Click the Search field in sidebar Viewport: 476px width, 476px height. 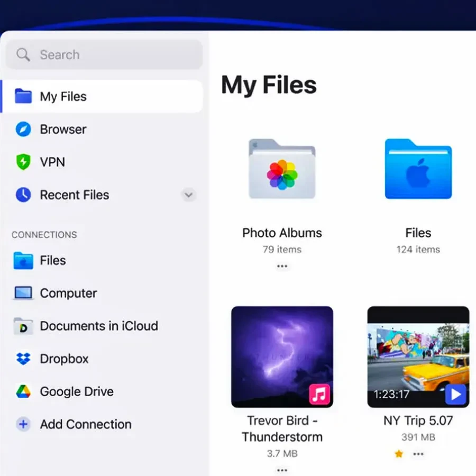(104, 54)
